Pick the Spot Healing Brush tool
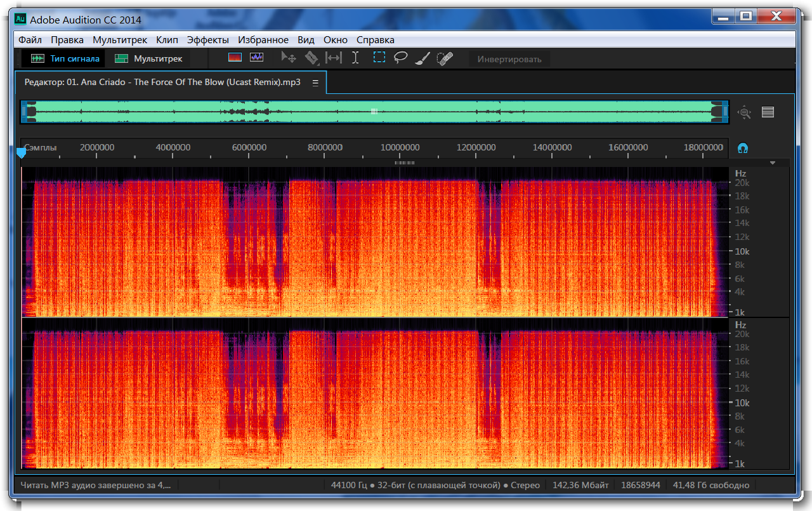 click(x=445, y=58)
